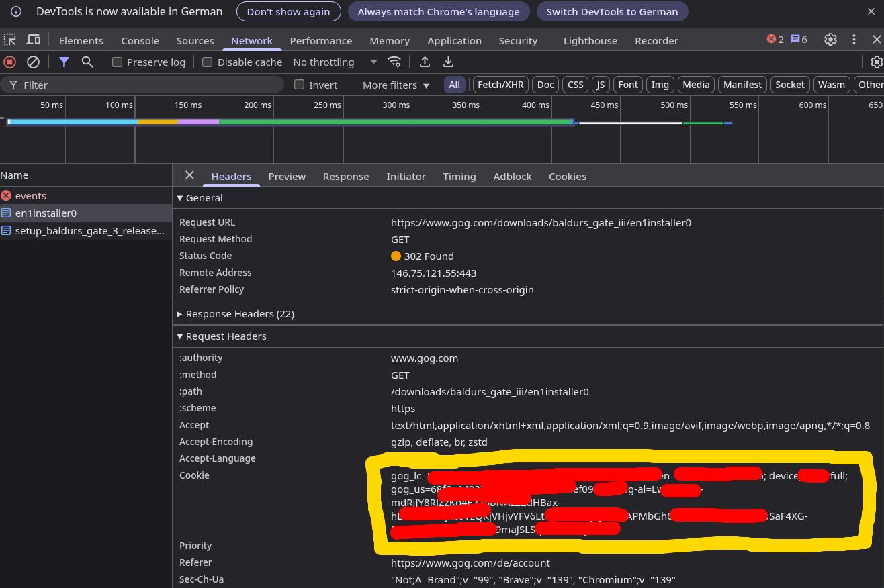
Task: Switch to the Console panel
Action: click(x=140, y=40)
